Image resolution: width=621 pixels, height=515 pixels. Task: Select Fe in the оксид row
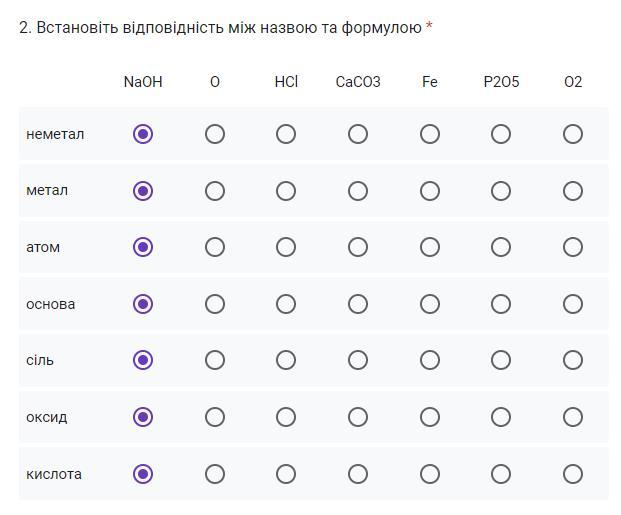[x=430, y=417]
